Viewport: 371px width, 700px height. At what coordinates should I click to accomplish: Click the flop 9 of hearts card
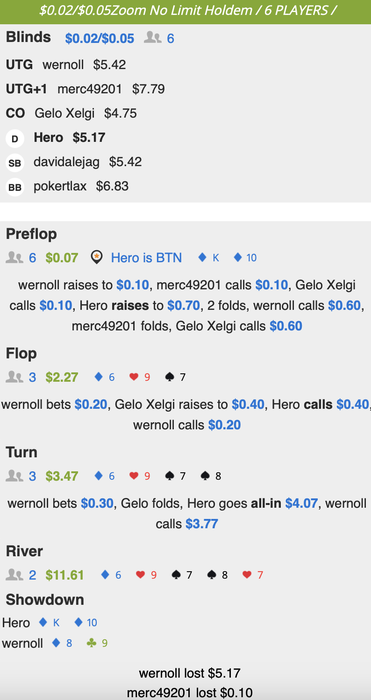[x=139, y=377]
